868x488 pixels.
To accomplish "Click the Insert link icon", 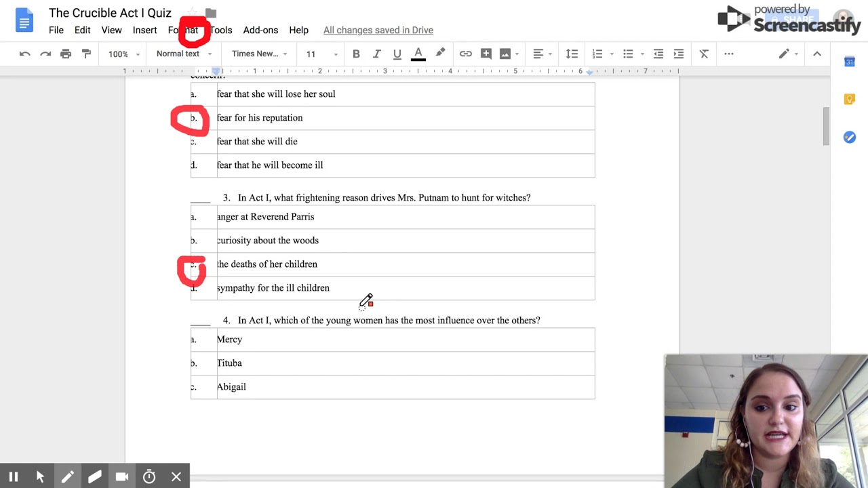I will pyautogui.click(x=465, y=54).
